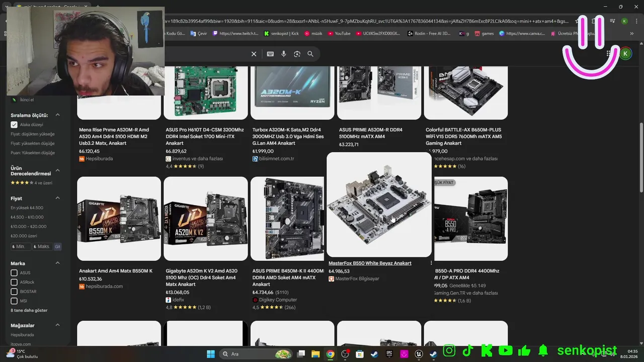Open the more options dots on MasterFox card
Viewport: 644px width, 362px height.
click(431, 263)
